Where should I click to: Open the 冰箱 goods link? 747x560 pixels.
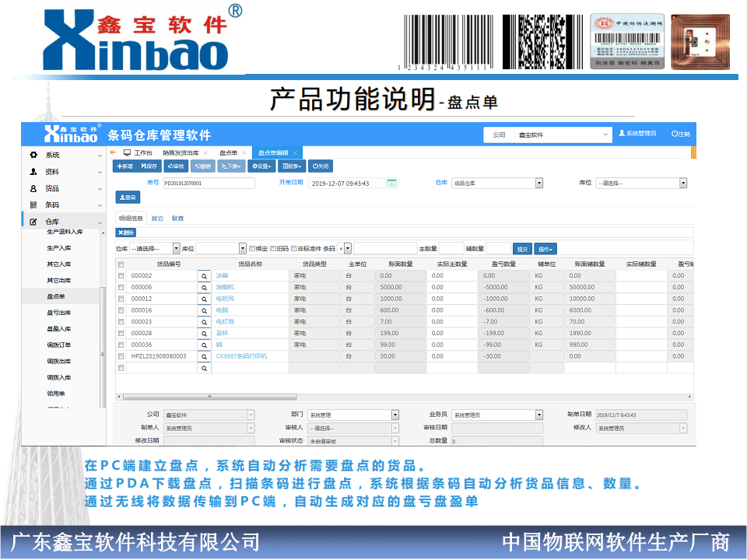coord(222,275)
